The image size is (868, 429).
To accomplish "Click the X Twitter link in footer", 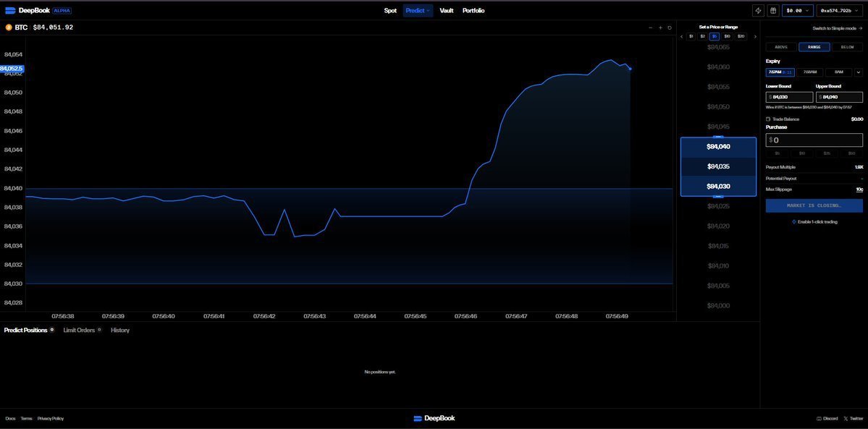I will click(x=853, y=418).
